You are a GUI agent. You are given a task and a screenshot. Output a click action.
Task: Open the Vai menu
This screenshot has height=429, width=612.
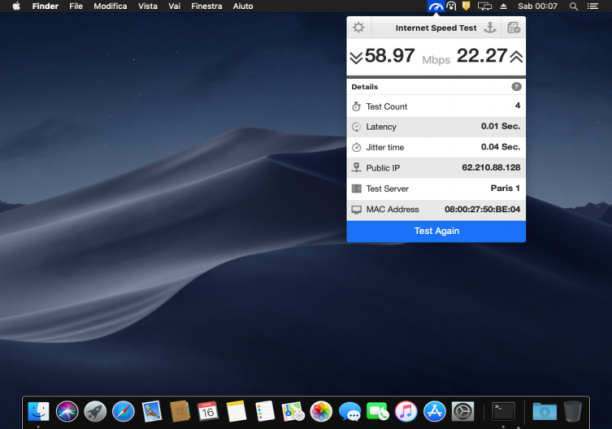click(x=174, y=6)
